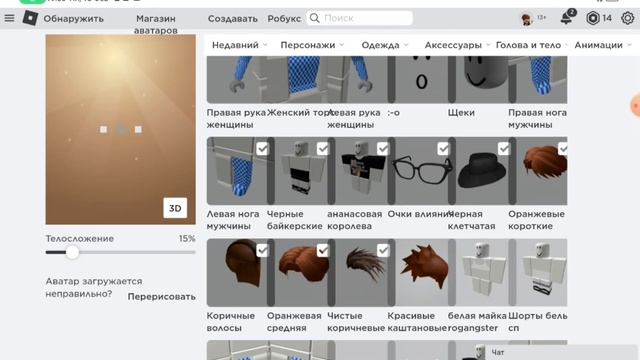Open the Robux balance icon
The image size is (640, 360).
[x=593, y=18]
